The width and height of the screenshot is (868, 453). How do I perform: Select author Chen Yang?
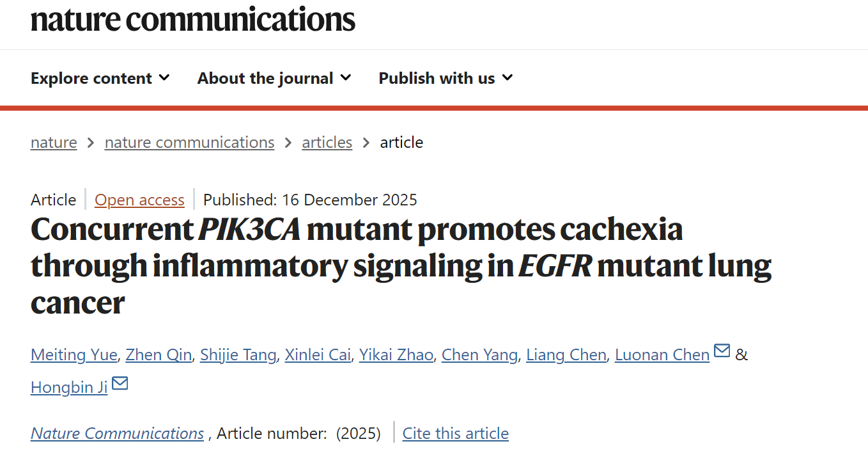click(479, 354)
